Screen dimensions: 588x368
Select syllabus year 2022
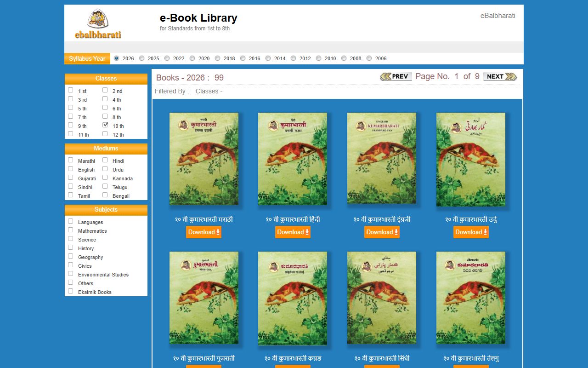point(167,58)
